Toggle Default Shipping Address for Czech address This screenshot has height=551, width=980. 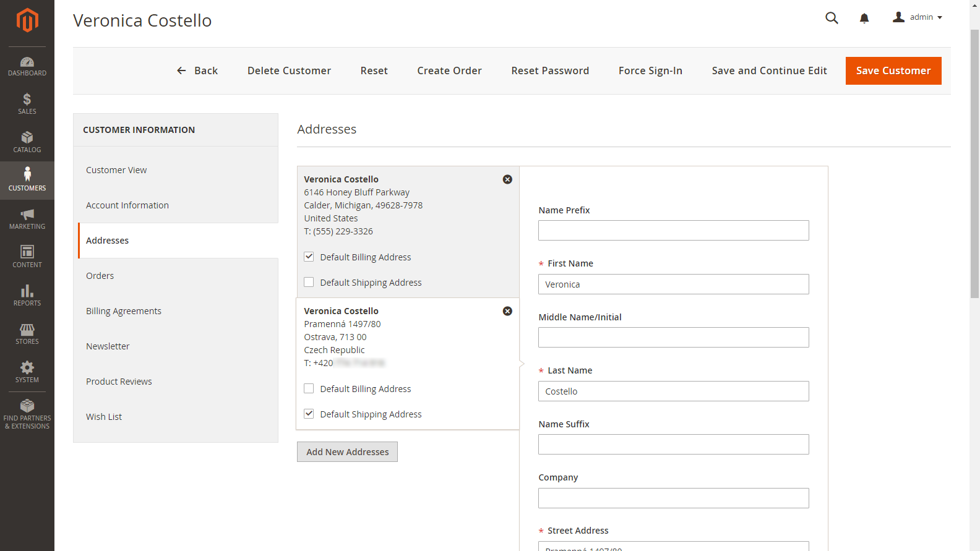309,414
